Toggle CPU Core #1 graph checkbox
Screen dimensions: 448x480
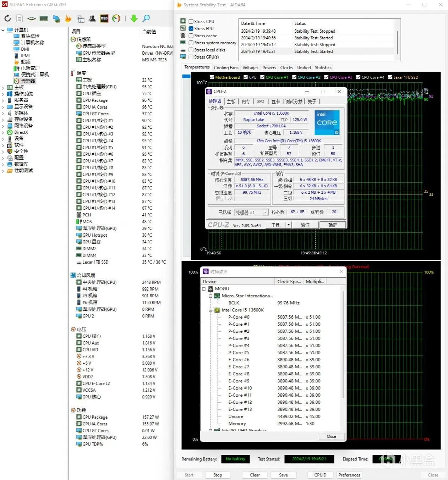coord(262,77)
